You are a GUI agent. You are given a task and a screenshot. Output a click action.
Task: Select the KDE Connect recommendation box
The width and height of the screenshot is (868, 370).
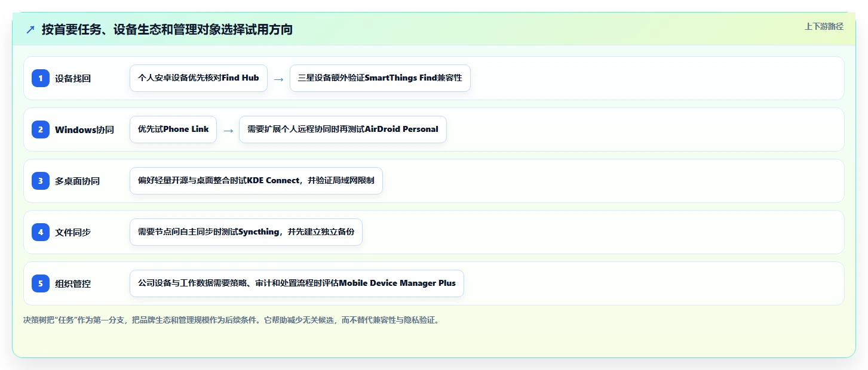256,181
